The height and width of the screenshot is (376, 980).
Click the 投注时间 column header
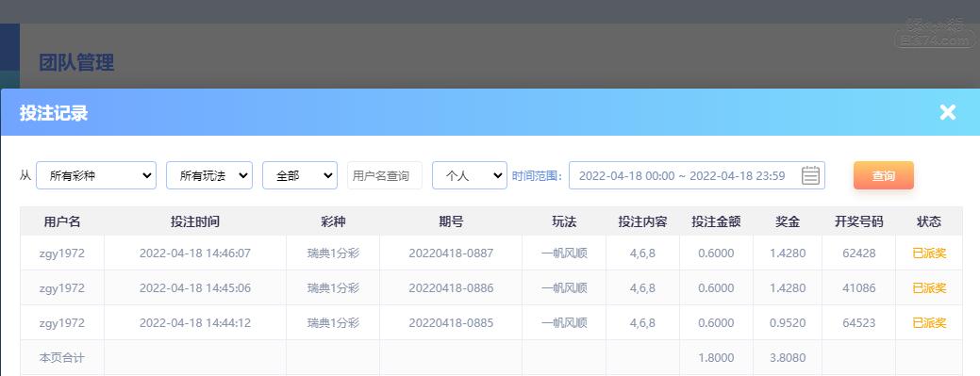[195, 221]
